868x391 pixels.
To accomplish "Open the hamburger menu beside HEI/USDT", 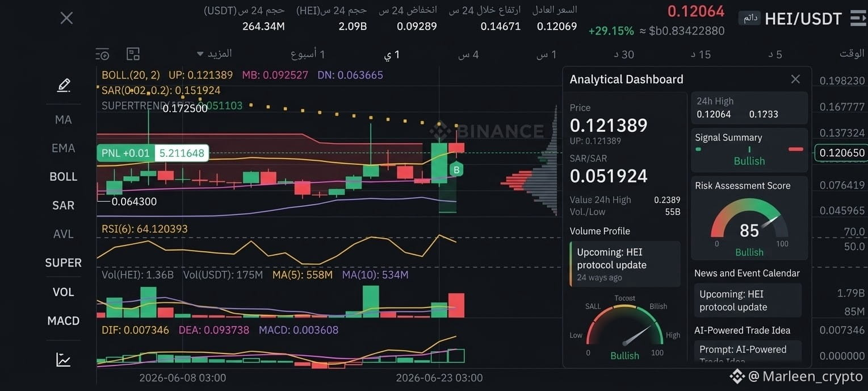I will [x=858, y=18].
